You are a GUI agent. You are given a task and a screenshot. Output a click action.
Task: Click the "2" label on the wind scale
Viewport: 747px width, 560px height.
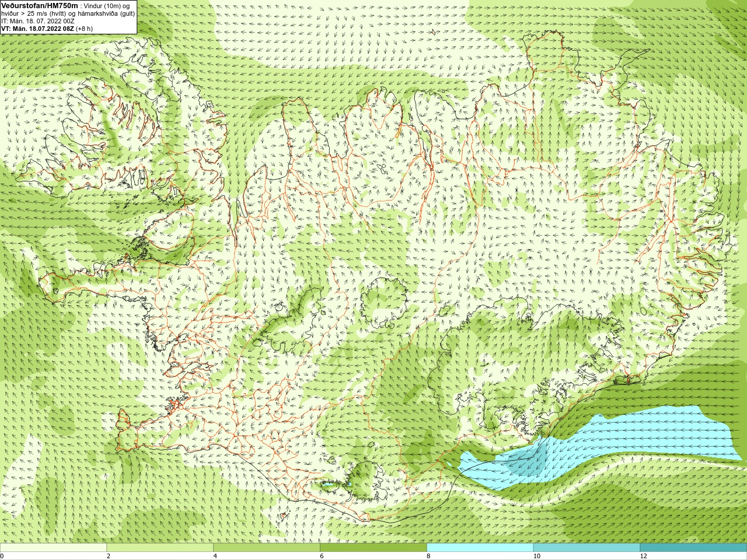pos(109,556)
